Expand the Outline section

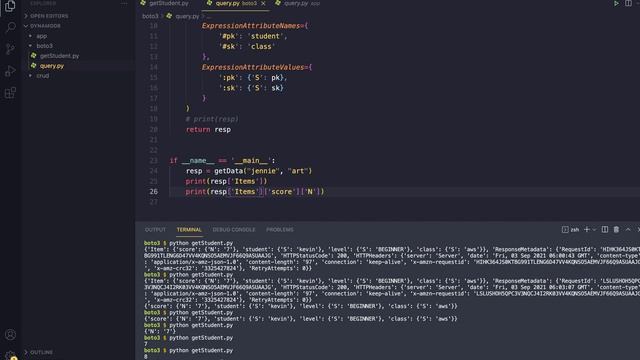41,352
